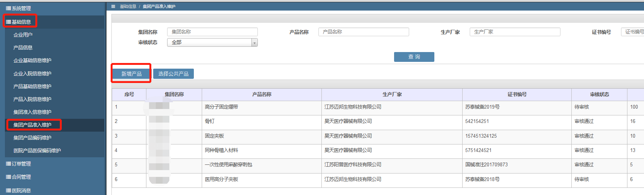Click 集团产品准入维护 in the breadcrumb
644x195 pixels.
pos(159,6)
